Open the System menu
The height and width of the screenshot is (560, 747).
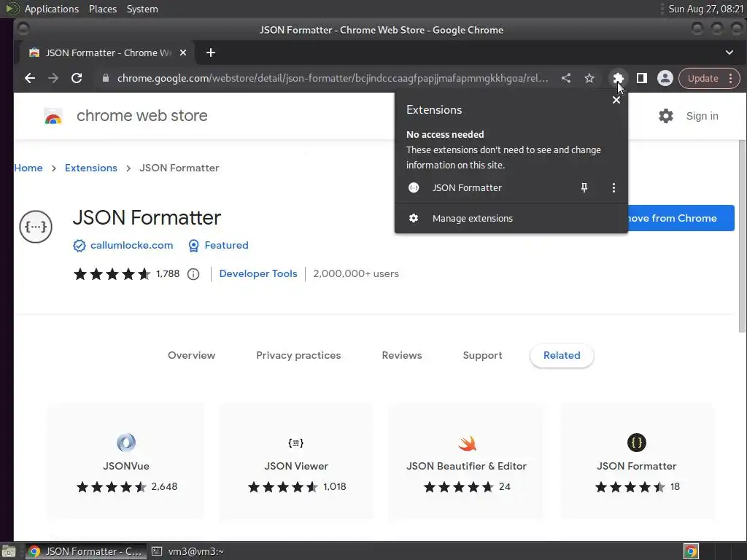(142, 9)
